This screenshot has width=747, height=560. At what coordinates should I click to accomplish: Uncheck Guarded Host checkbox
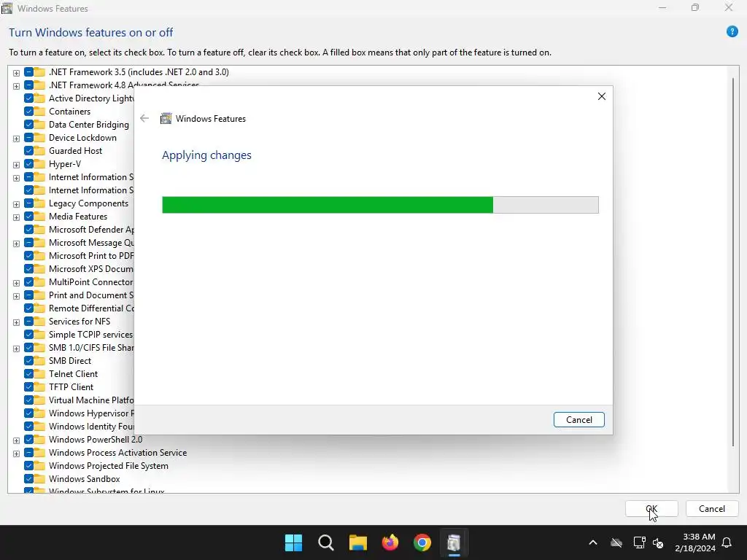pos(28,151)
